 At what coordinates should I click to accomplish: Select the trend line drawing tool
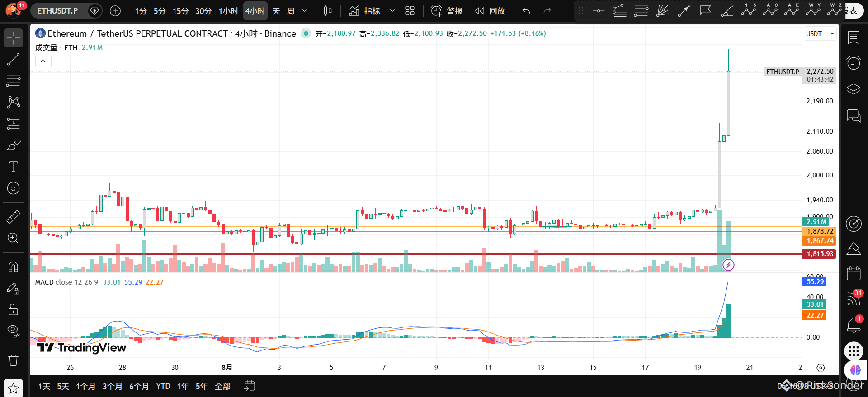(x=14, y=60)
